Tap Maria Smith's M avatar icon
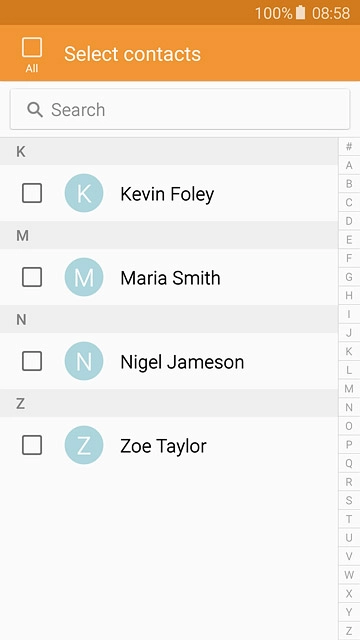Screen dimensions: 360x640 tap(84, 277)
